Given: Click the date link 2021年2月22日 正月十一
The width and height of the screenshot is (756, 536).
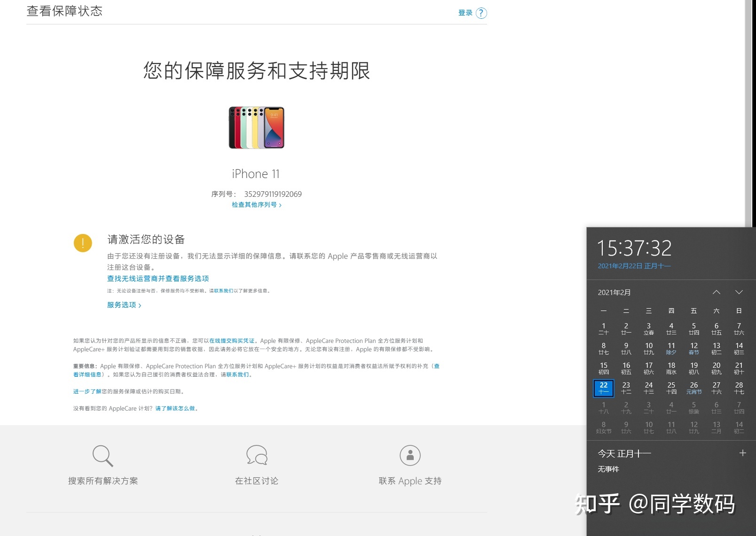Looking at the screenshot, I should (634, 266).
